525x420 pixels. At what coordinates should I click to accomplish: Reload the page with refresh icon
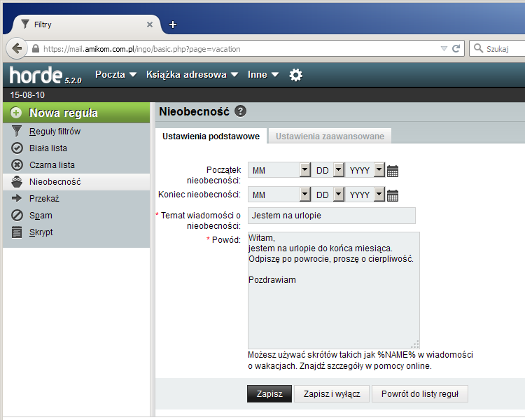coord(456,48)
